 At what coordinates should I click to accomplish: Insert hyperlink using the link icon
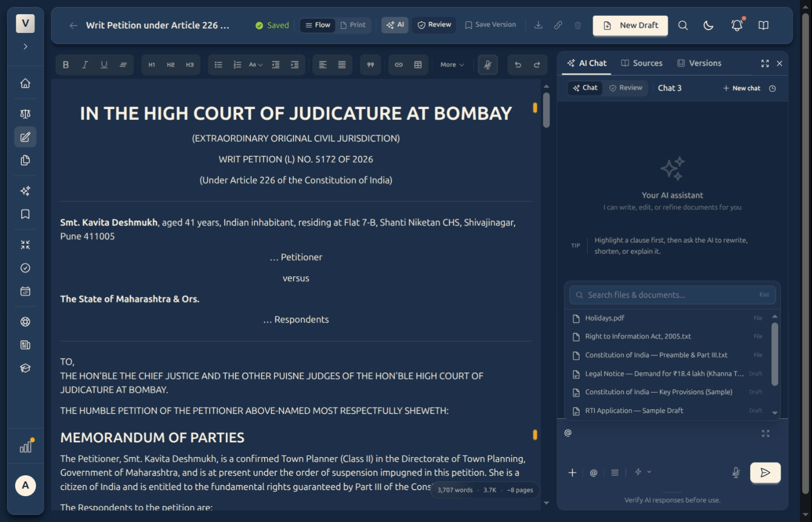(399, 65)
